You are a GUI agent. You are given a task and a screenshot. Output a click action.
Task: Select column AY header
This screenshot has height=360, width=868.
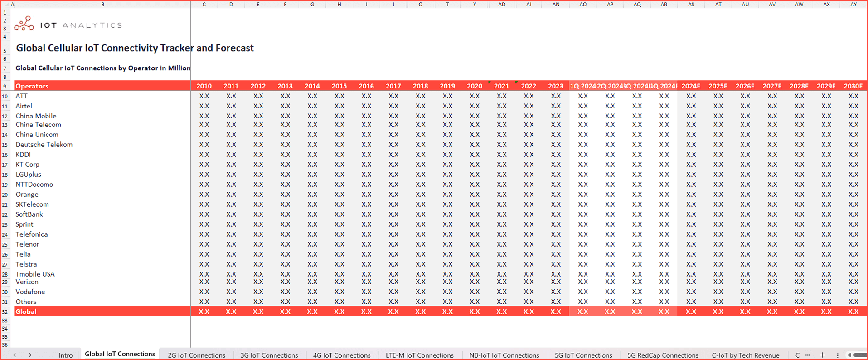[853, 4]
